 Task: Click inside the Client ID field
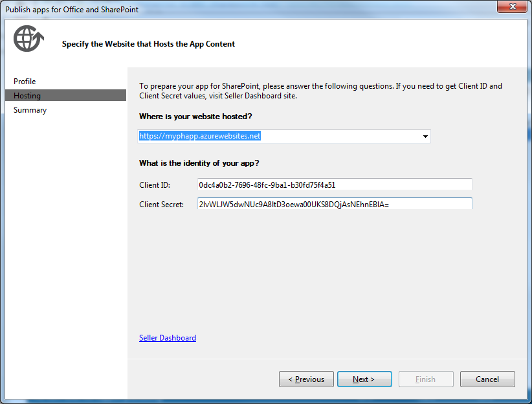tap(334, 184)
